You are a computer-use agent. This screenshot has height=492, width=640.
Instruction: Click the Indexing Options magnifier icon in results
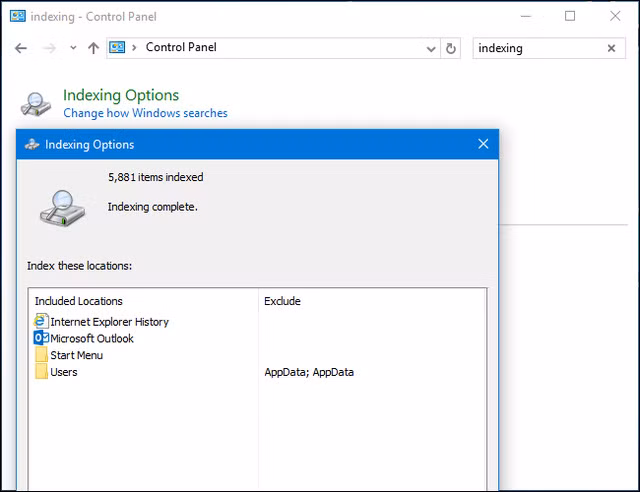coord(35,103)
